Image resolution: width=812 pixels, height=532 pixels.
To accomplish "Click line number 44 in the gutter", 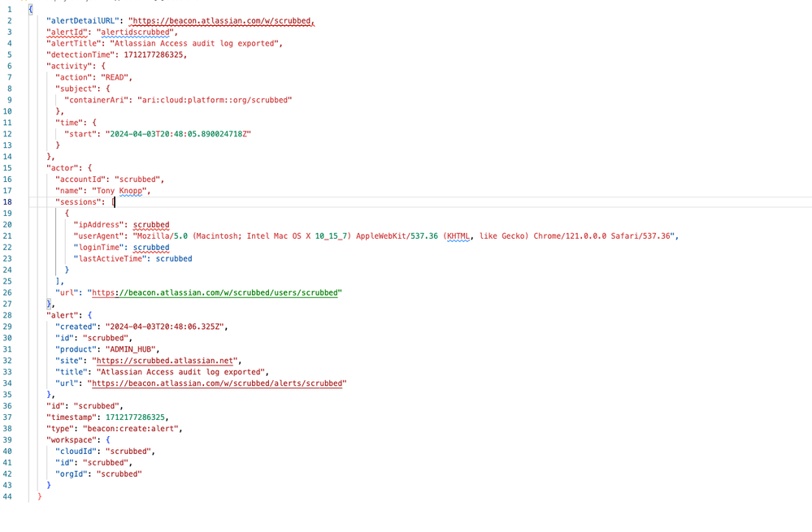I will pyautogui.click(x=7, y=497).
